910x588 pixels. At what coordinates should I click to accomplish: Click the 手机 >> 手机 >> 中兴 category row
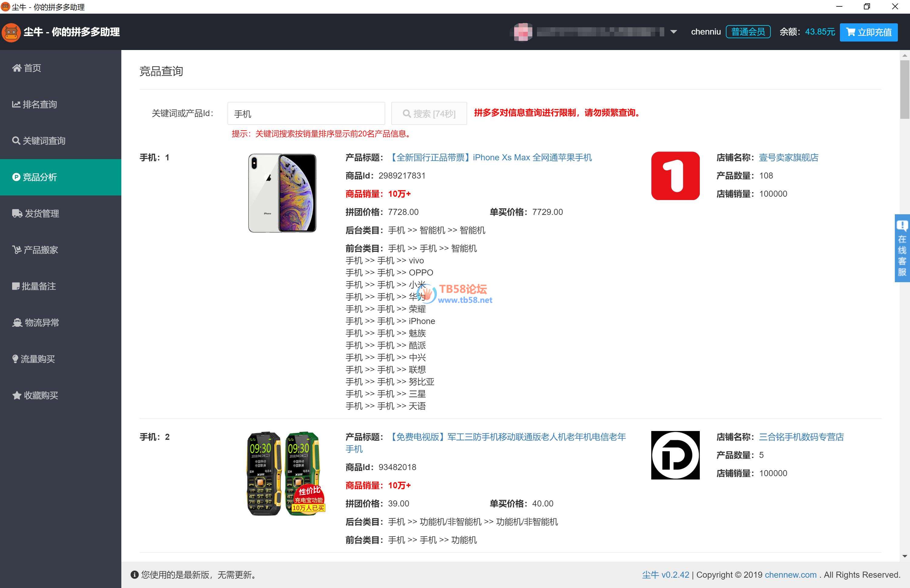click(386, 357)
